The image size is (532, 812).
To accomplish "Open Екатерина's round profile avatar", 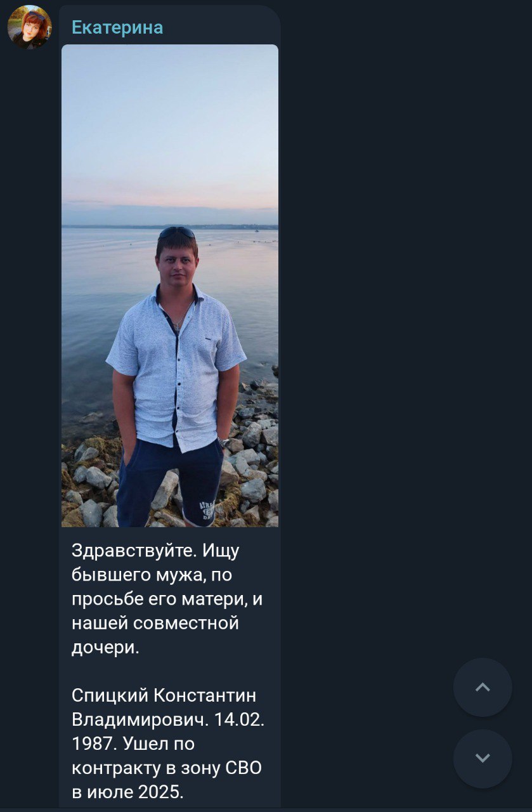I will click(29, 27).
